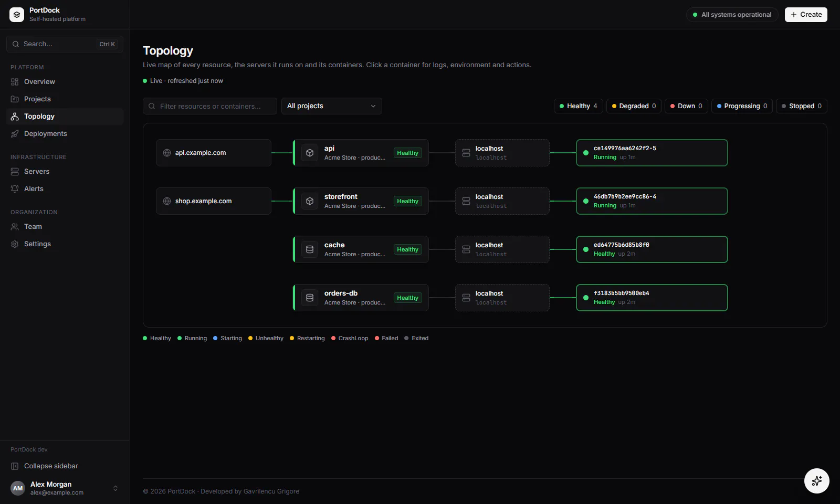The width and height of the screenshot is (840, 504).
Task: Click the server icon on api's localhost node
Action: [466, 153]
